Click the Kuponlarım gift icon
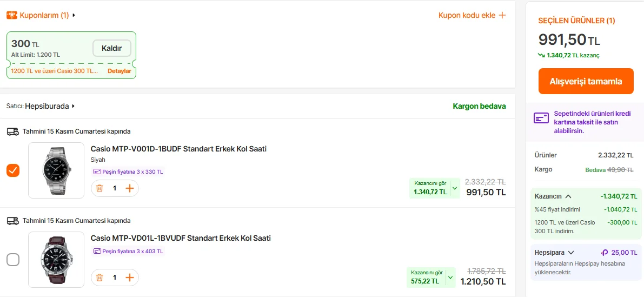This screenshot has height=297, width=644. tap(11, 15)
